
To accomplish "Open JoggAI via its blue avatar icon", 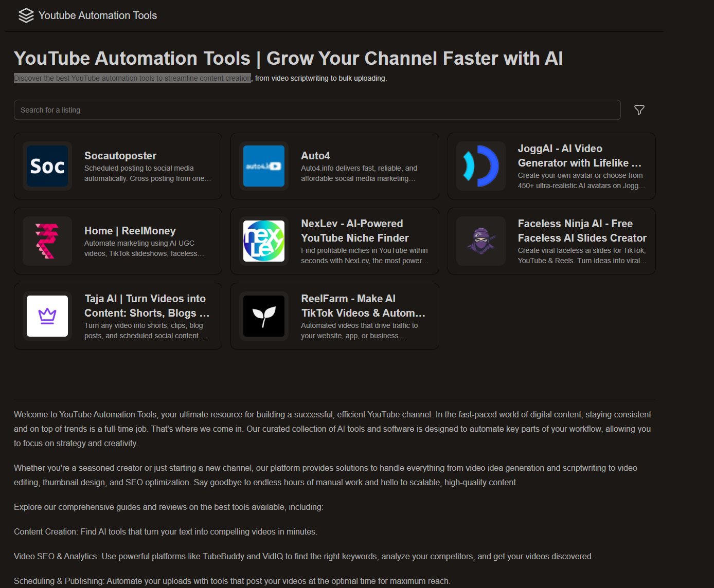I will click(480, 166).
